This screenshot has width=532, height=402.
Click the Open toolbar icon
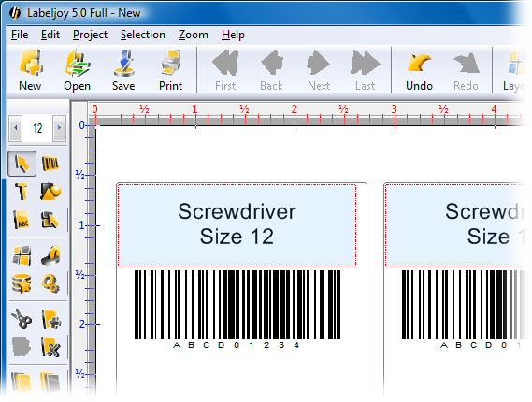77,70
